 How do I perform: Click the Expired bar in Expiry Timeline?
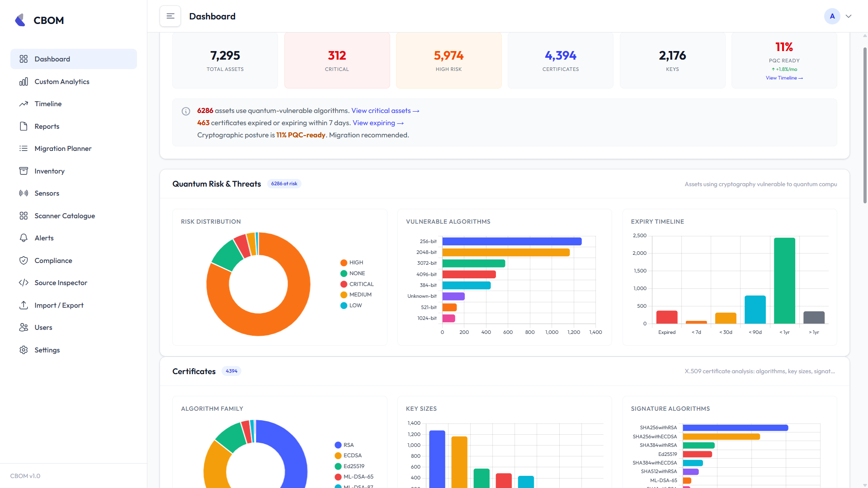[667, 317]
